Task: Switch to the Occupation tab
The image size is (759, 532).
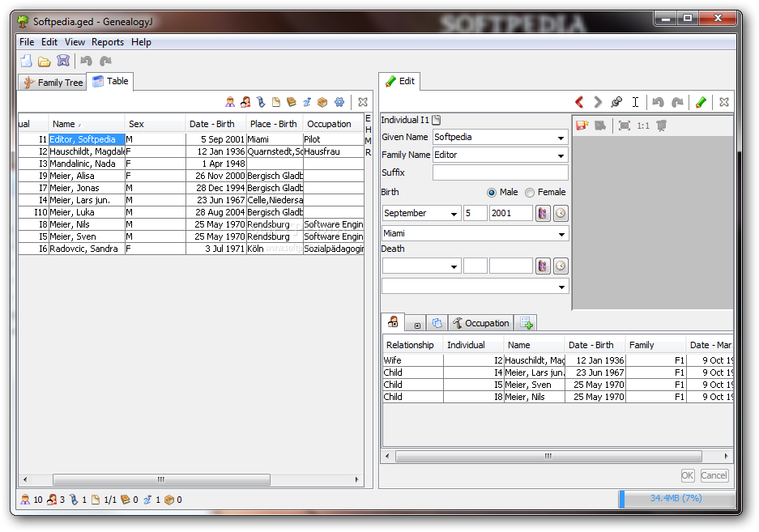Action: coord(480,323)
